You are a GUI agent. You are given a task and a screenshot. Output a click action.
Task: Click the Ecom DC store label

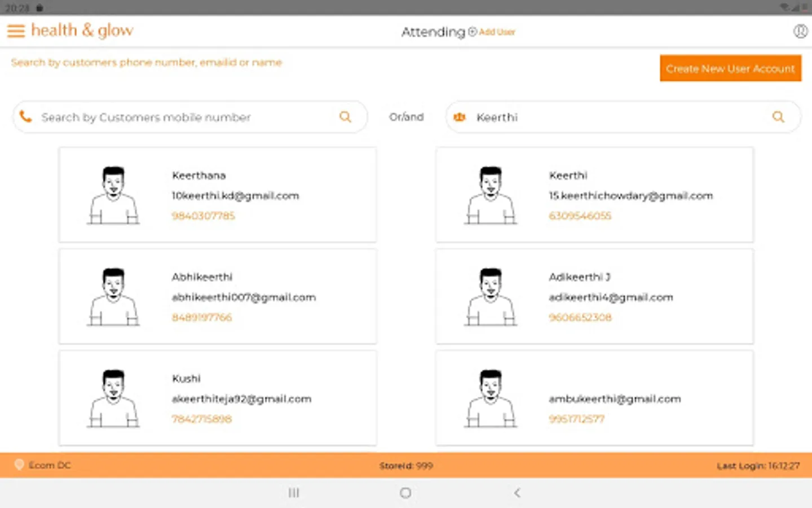click(x=50, y=465)
